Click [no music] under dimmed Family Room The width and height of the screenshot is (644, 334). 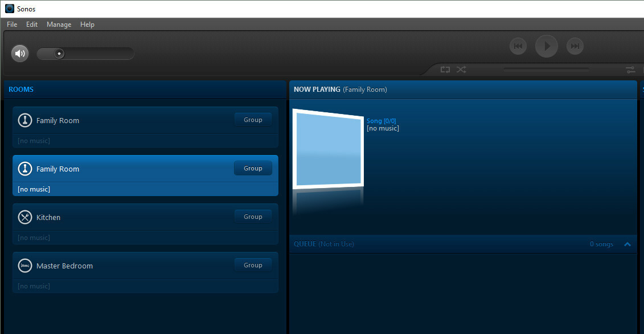pyautogui.click(x=34, y=141)
